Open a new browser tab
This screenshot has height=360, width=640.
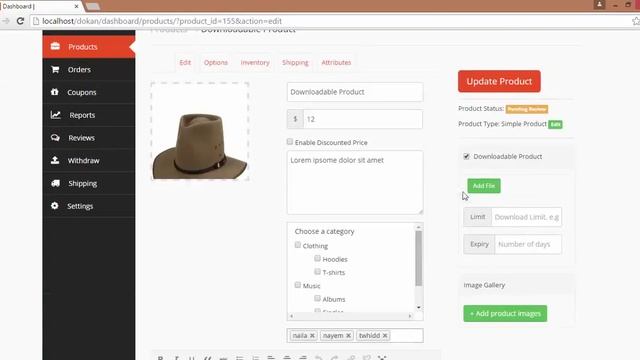click(x=93, y=6)
